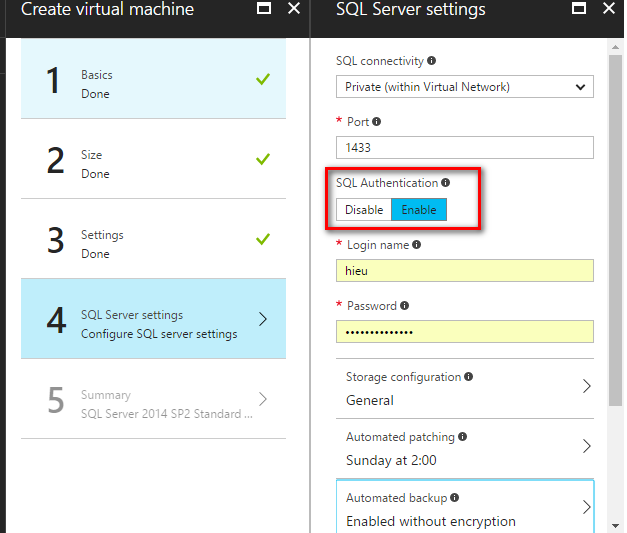Expand Automated patching Sunday at 2:00
The height and width of the screenshot is (533, 627).
465,448
